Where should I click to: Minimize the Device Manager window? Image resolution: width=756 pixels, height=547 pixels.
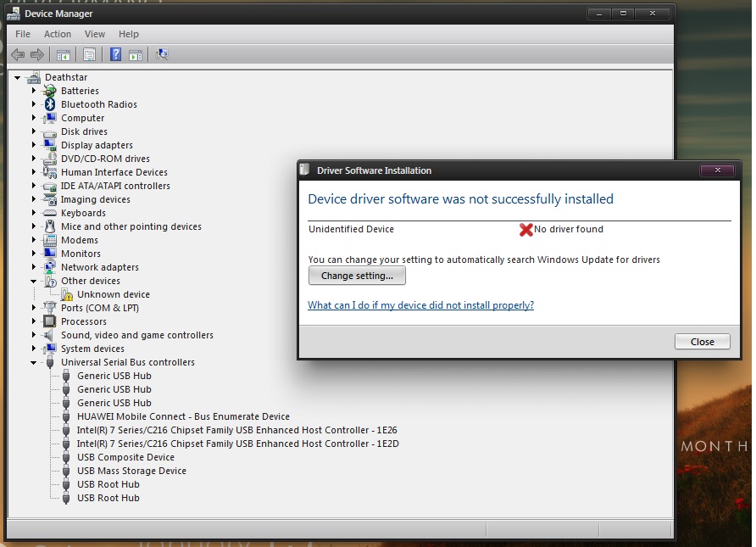click(599, 13)
